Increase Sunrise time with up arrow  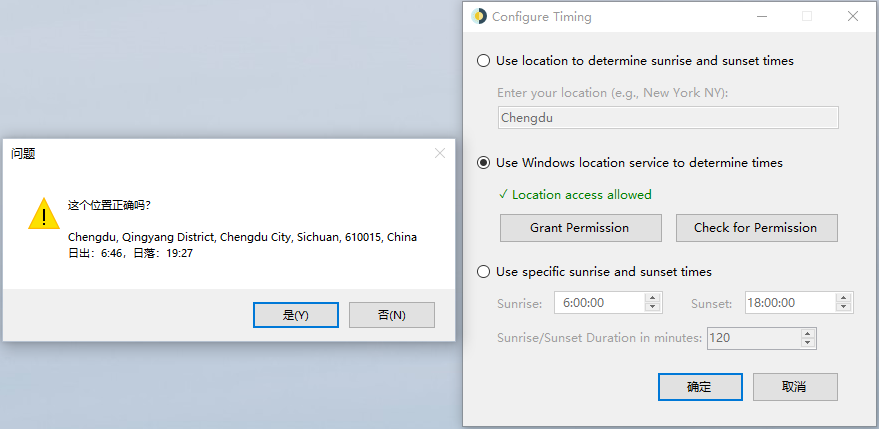pos(652,298)
